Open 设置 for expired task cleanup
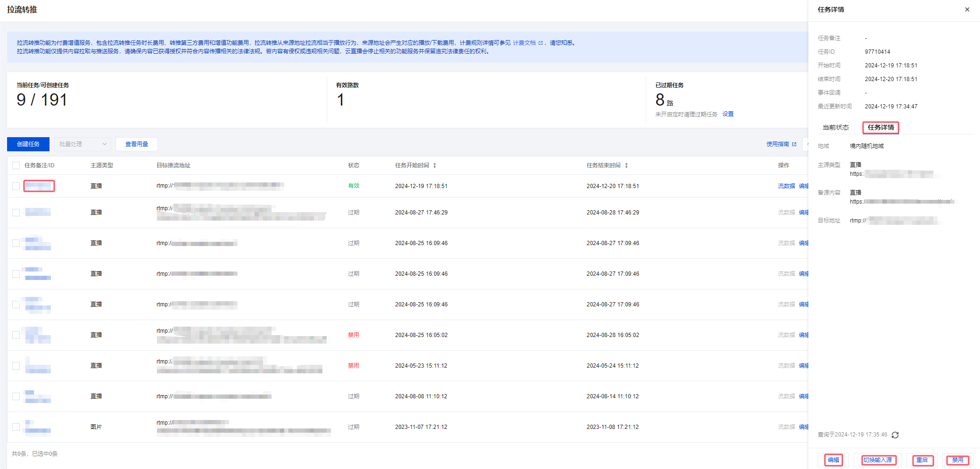Screen dimensions: 980x469 pos(728,114)
